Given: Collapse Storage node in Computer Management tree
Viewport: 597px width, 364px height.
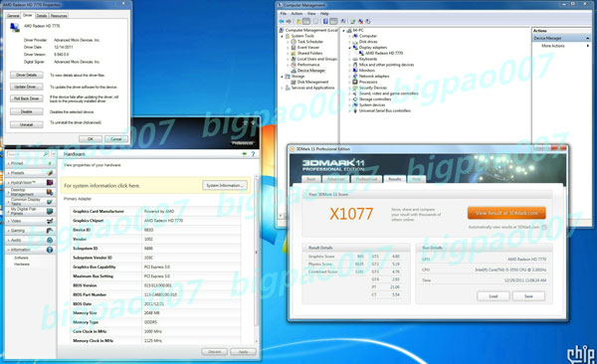Looking at the screenshot, I should pos(283,77).
